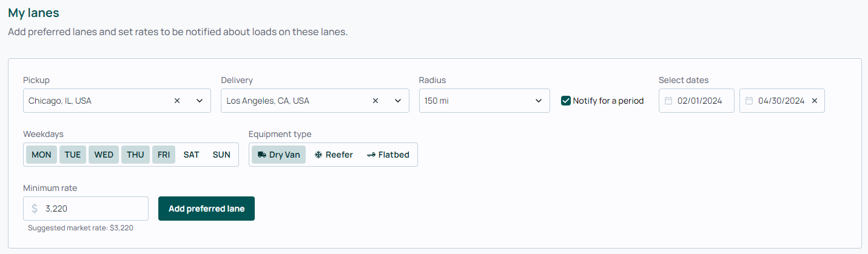Toggle the SUN weekday
Viewport: 868px width, 254px height.
point(221,155)
